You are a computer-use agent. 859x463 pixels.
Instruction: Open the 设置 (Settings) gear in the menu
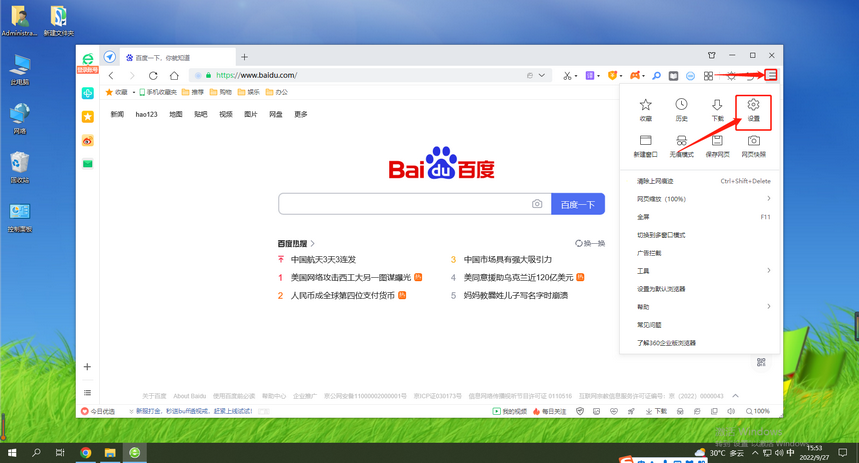click(753, 110)
